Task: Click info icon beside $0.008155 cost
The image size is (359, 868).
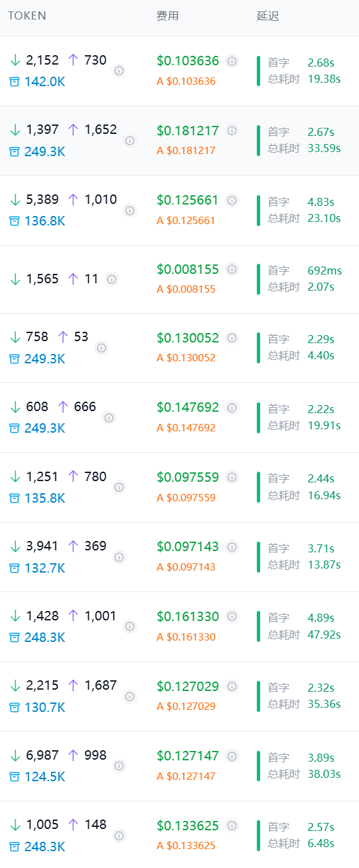Action: click(232, 269)
